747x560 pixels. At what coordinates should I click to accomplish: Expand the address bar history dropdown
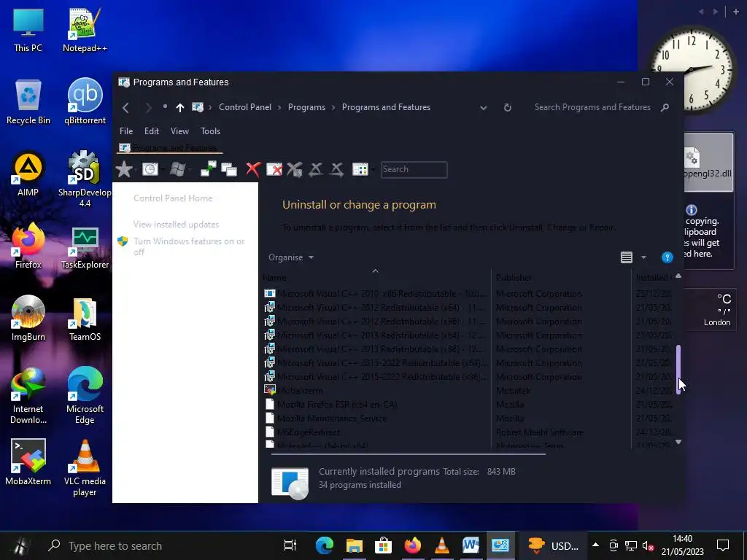click(484, 108)
